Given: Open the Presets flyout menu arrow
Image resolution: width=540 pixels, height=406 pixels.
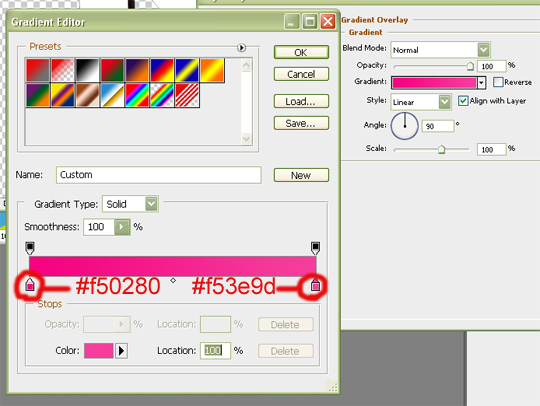Looking at the screenshot, I should (241, 48).
